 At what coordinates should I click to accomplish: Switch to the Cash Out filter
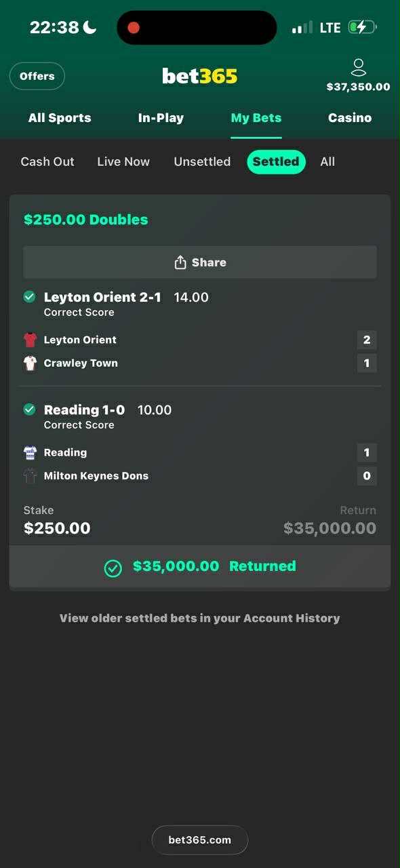pos(47,161)
